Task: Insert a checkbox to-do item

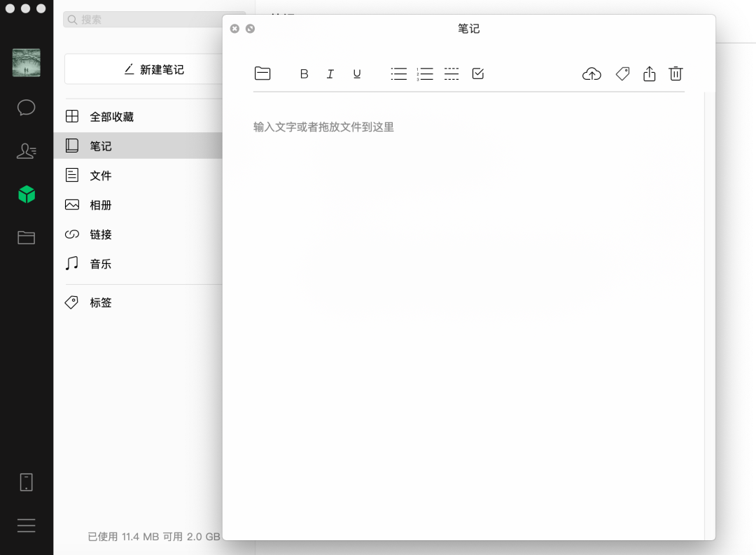Action: tap(478, 73)
